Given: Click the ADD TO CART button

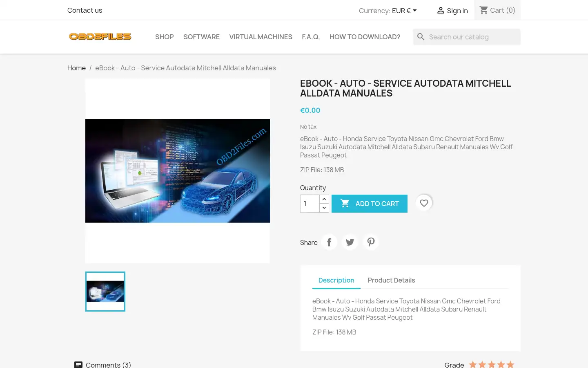Looking at the screenshot, I should point(370,204).
